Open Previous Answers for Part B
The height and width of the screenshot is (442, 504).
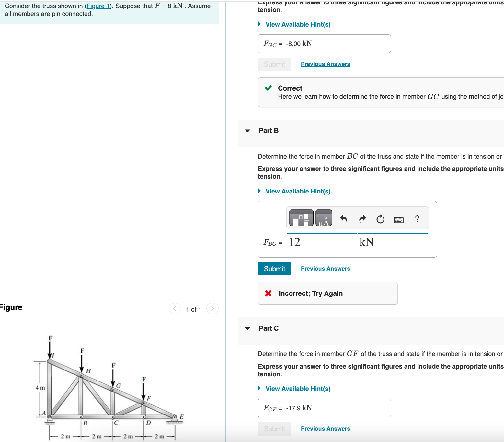(325, 268)
